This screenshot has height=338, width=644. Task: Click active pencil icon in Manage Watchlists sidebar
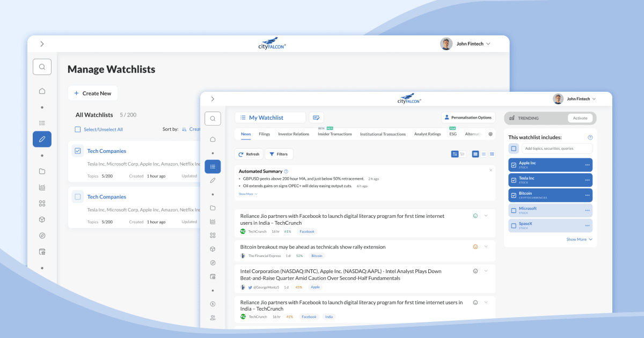(x=42, y=139)
